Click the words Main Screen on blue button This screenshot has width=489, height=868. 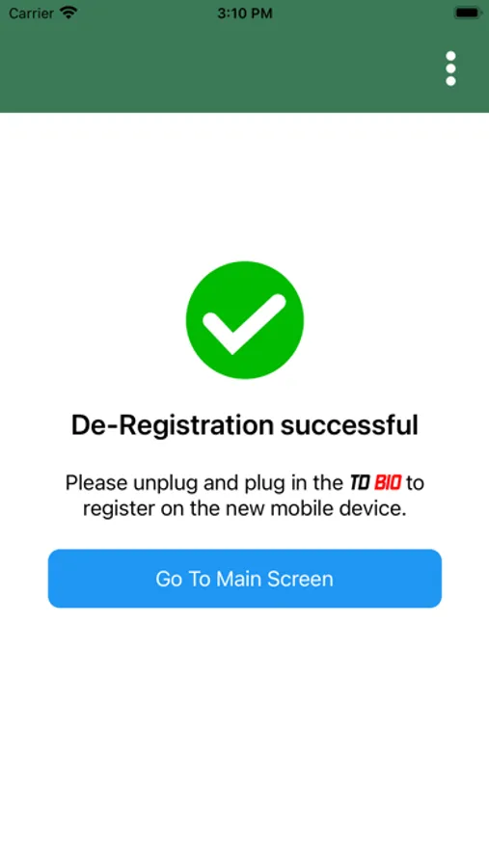pyautogui.click(x=275, y=579)
